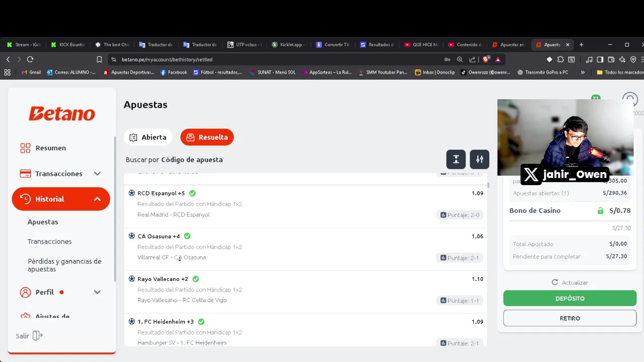Open the Brave Rewards triangle icon
Screen dimensions: 644x362
click(498, 59)
